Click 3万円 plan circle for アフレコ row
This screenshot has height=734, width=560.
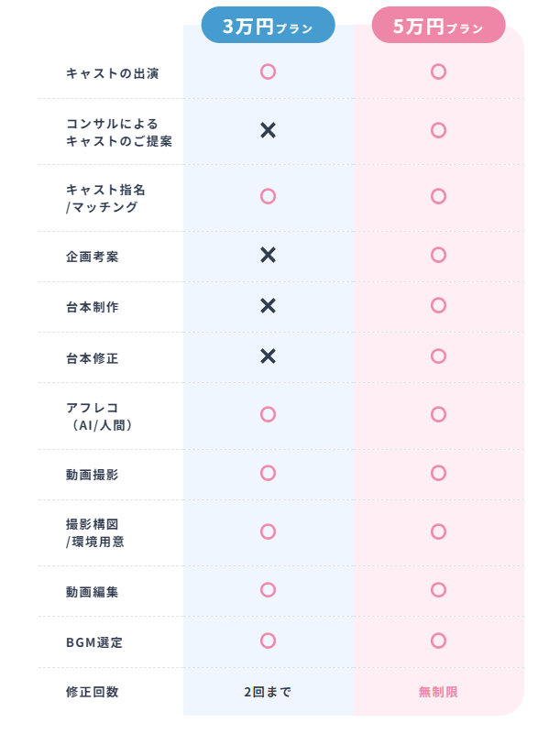click(x=268, y=414)
